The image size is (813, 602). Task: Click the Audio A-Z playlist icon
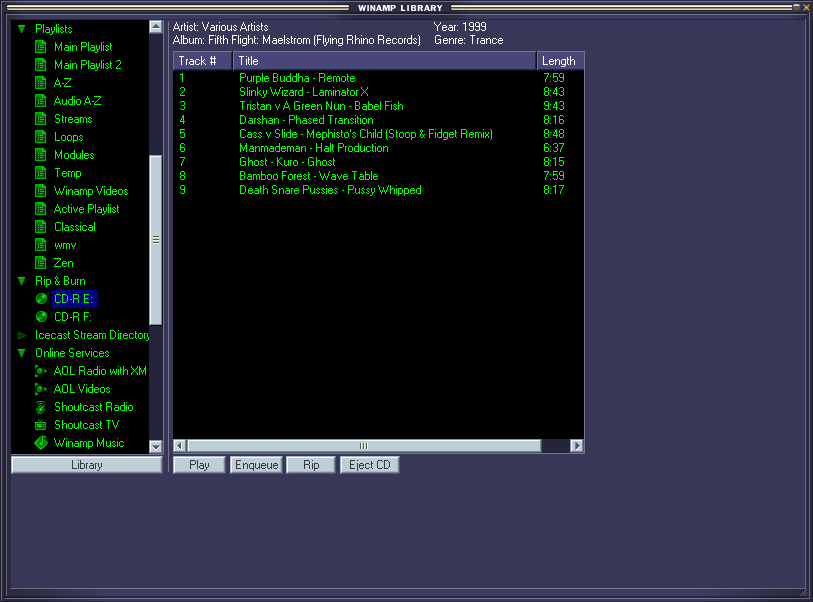pos(40,101)
